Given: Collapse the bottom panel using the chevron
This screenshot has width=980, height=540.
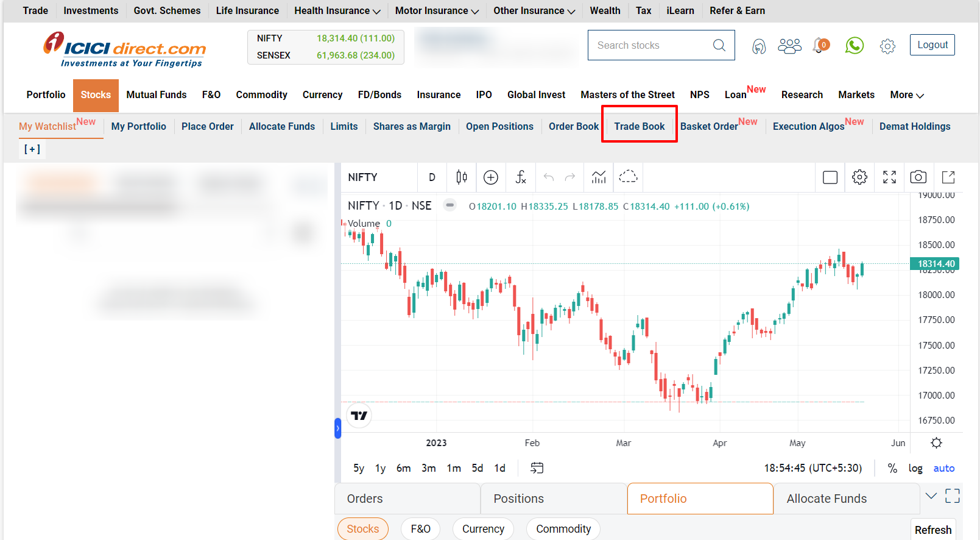Looking at the screenshot, I should point(931,496).
